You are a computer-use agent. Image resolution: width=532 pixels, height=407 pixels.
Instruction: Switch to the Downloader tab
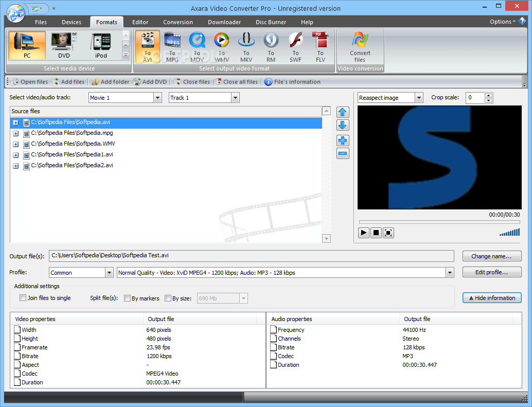pyautogui.click(x=224, y=22)
